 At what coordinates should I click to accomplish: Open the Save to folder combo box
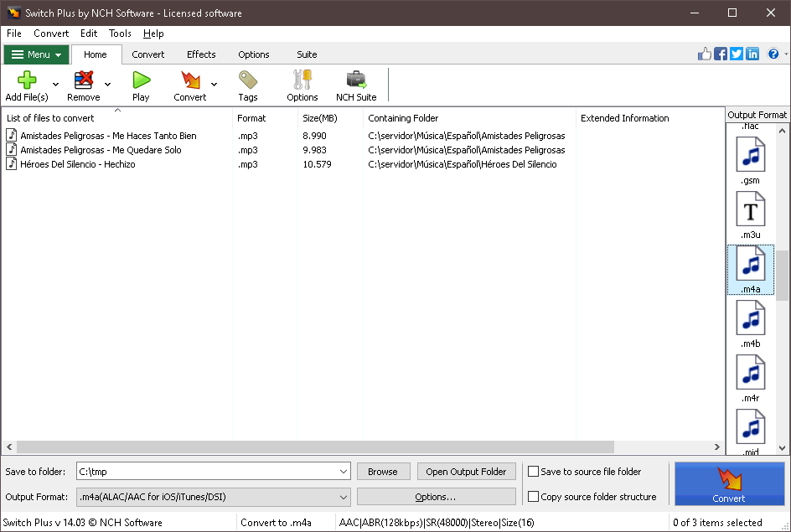[x=214, y=472]
